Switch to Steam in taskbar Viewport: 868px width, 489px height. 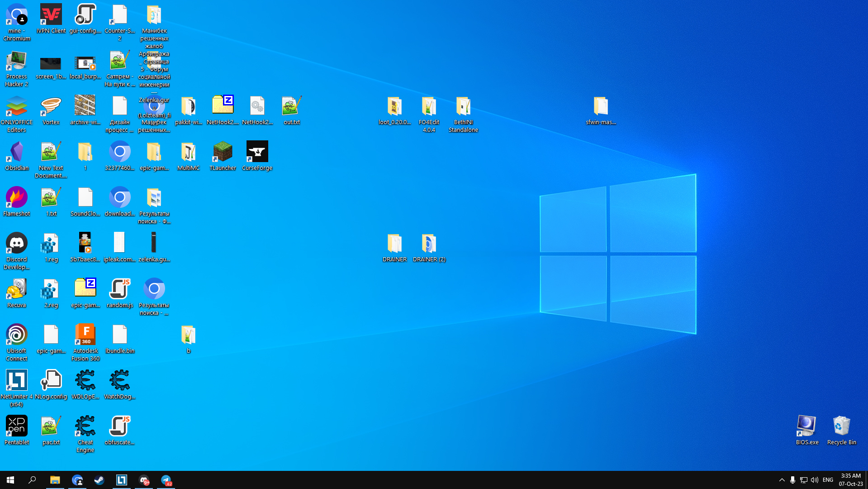pyautogui.click(x=99, y=480)
